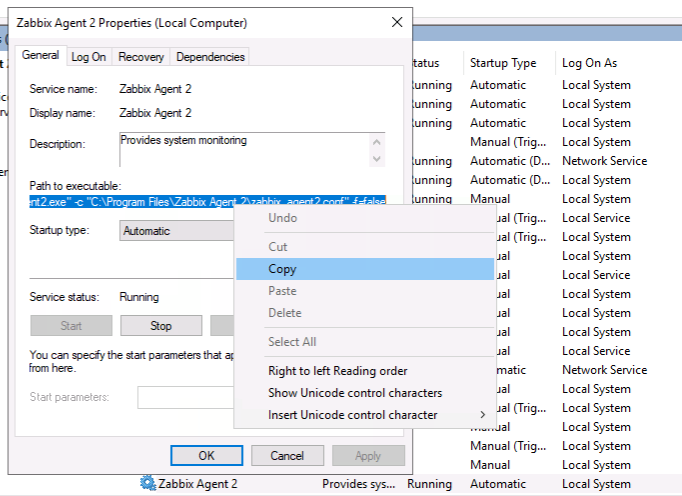Click the Display name value 'Zabbix Agent 2'
This screenshot has height=496, width=682.
pyautogui.click(x=155, y=113)
